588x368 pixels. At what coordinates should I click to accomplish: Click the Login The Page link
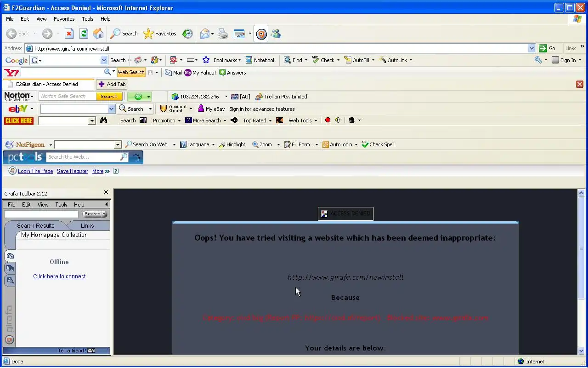35,171
